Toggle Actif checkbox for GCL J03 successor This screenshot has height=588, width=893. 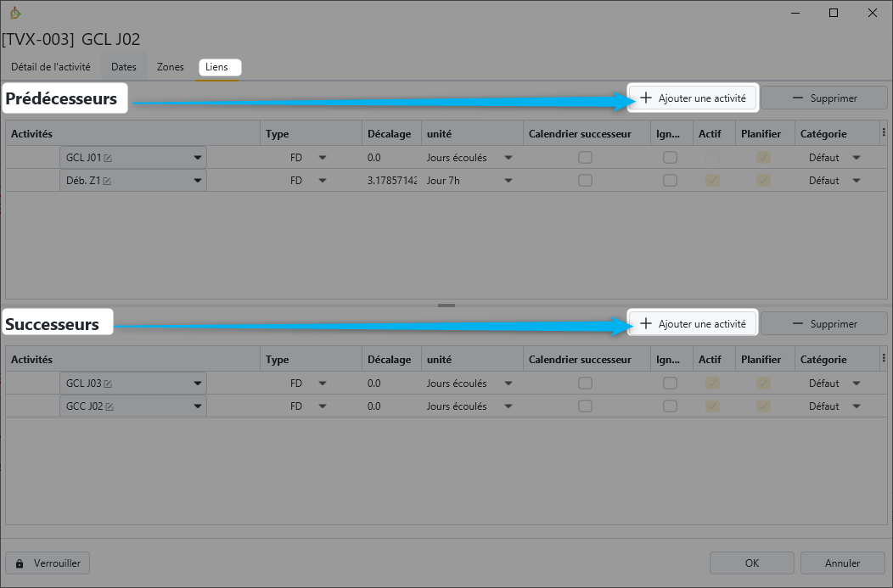click(x=712, y=384)
